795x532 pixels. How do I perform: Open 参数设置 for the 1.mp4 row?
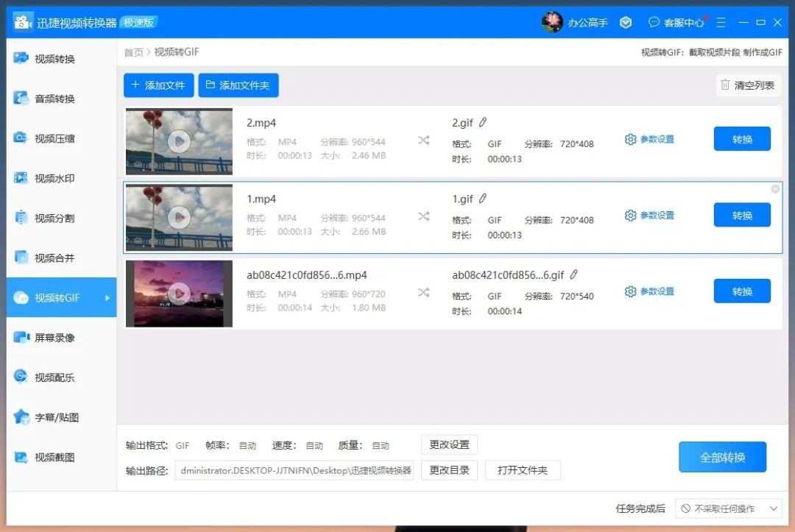click(649, 215)
